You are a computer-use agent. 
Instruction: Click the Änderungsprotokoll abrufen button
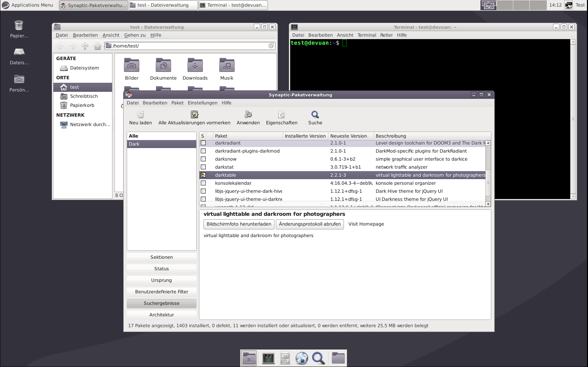(x=310, y=224)
